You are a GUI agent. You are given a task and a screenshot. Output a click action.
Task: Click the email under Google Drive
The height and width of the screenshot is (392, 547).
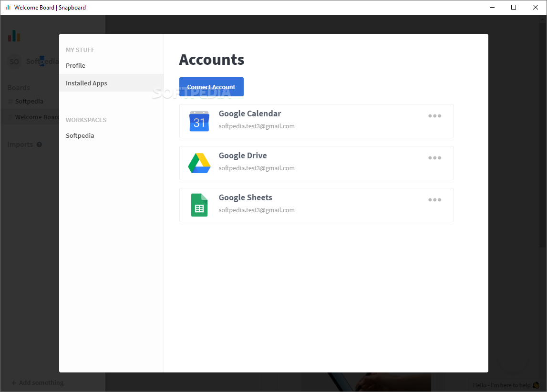pos(257,168)
